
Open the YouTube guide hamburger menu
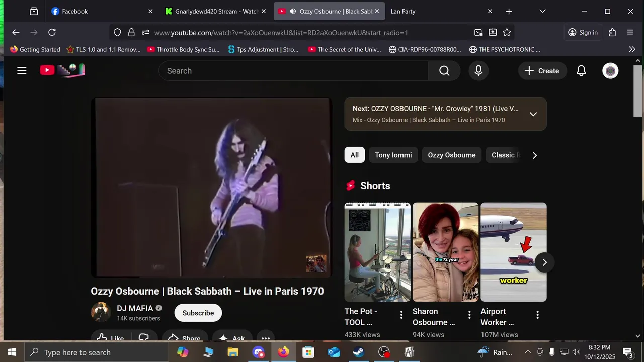point(22,71)
